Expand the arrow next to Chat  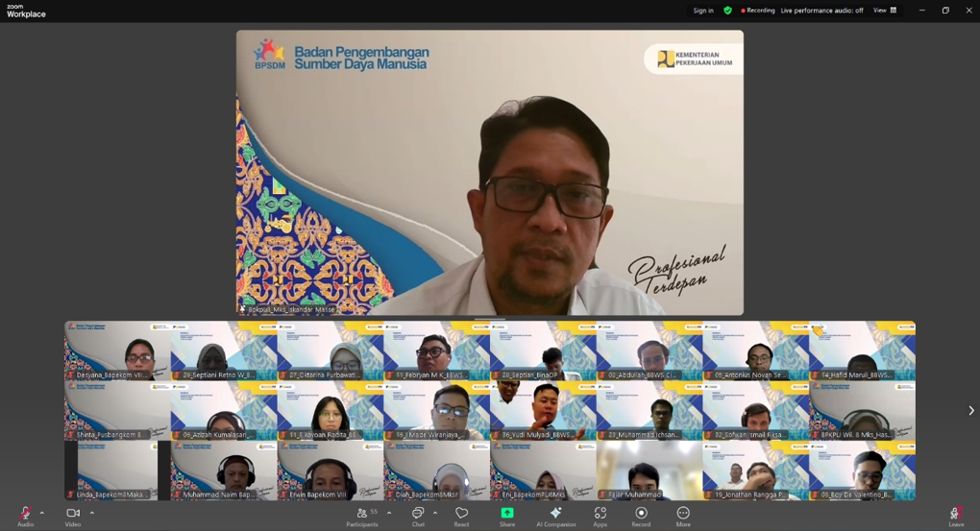435,513
